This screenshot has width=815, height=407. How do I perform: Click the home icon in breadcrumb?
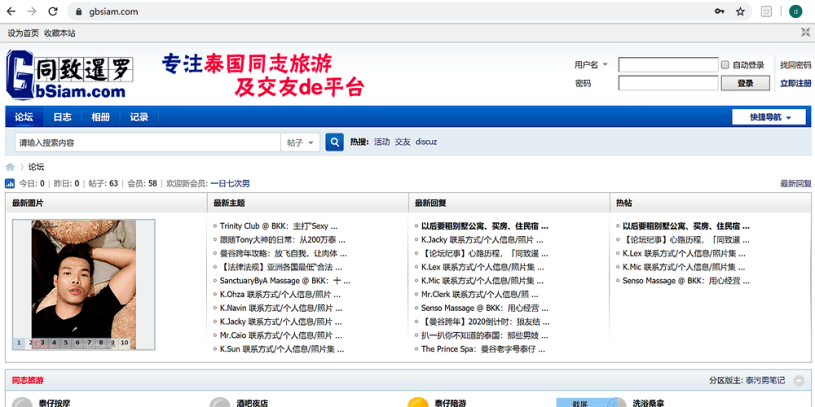coord(11,167)
